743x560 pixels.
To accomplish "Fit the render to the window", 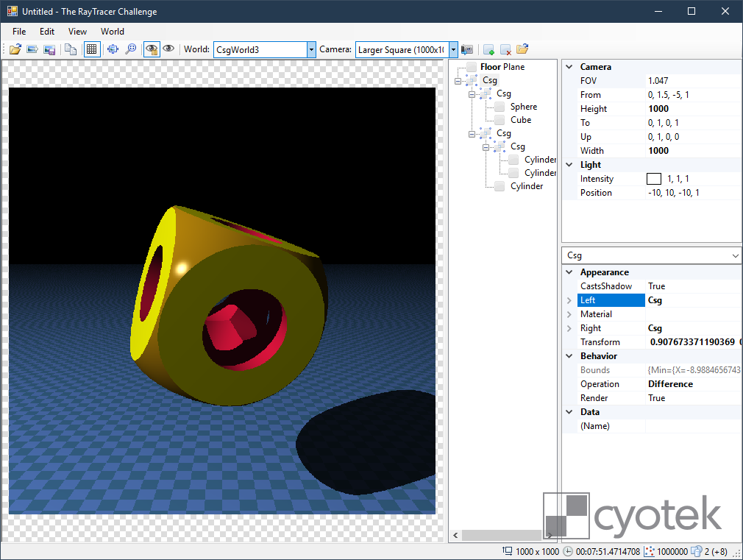I will click(113, 49).
